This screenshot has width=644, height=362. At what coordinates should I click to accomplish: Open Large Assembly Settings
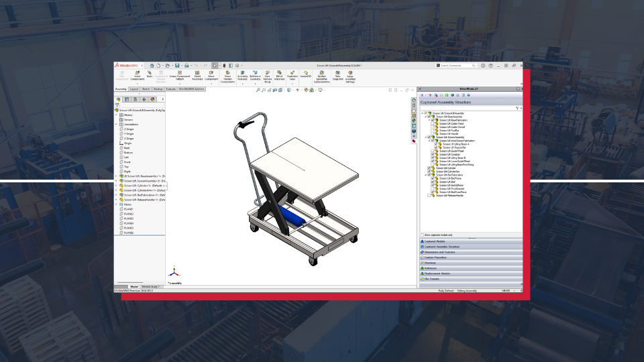click(x=350, y=76)
